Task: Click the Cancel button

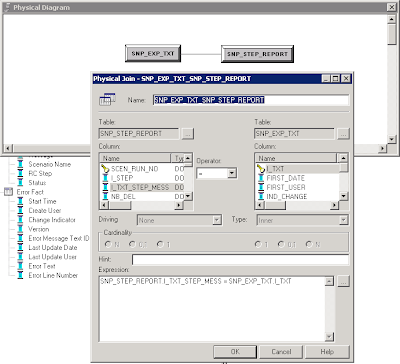Action: [x=281, y=352]
